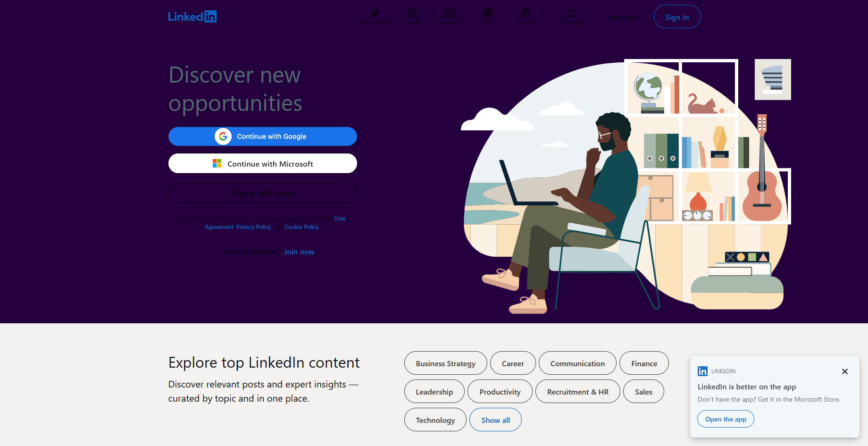This screenshot has height=446, width=868.
Task: Open the Privacy Policy link
Action: tap(254, 227)
